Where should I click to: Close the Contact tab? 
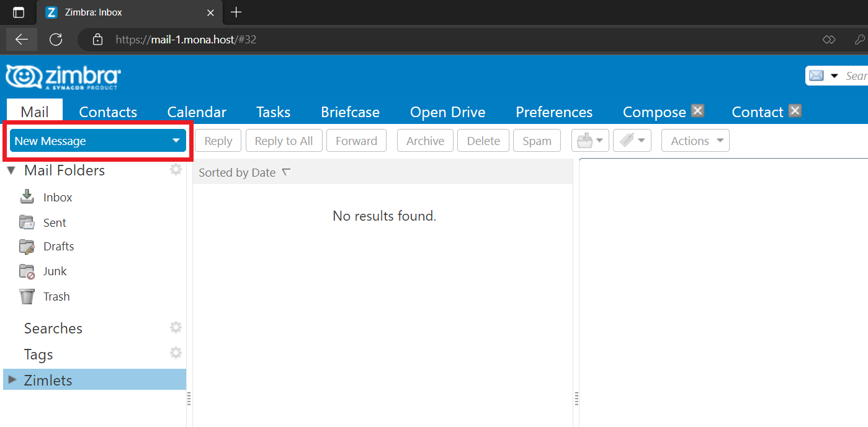pyautogui.click(x=795, y=110)
